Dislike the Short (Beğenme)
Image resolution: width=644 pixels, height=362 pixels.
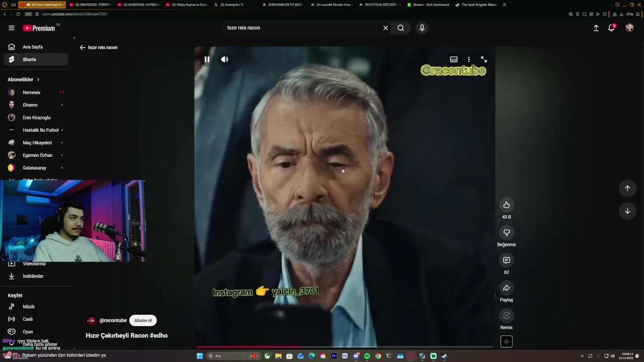coord(507,232)
